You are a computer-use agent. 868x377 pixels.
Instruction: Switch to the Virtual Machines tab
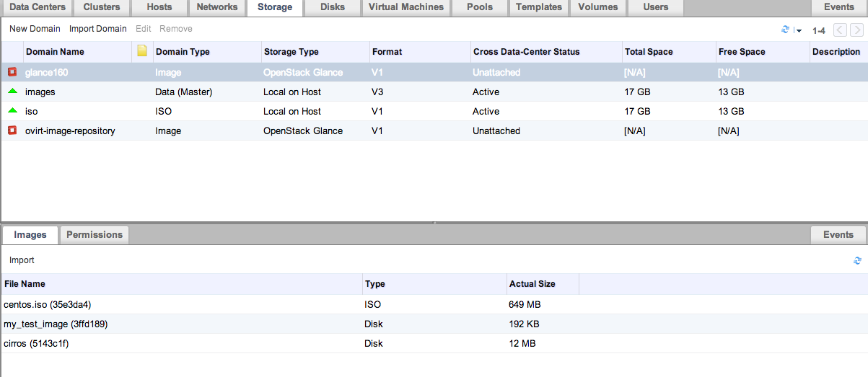pyautogui.click(x=406, y=7)
